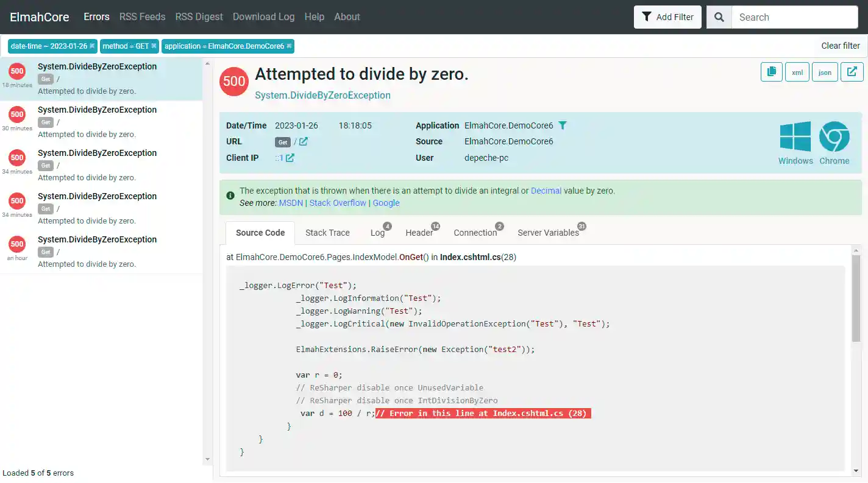The width and height of the screenshot is (868, 483).
Task: Open the Errors menu item
Action: pyautogui.click(x=96, y=17)
